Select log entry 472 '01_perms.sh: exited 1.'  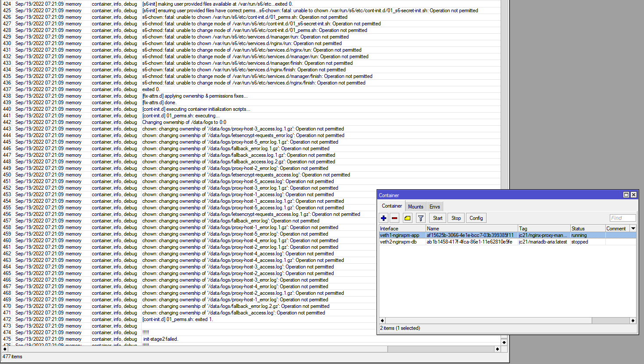coord(250,319)
